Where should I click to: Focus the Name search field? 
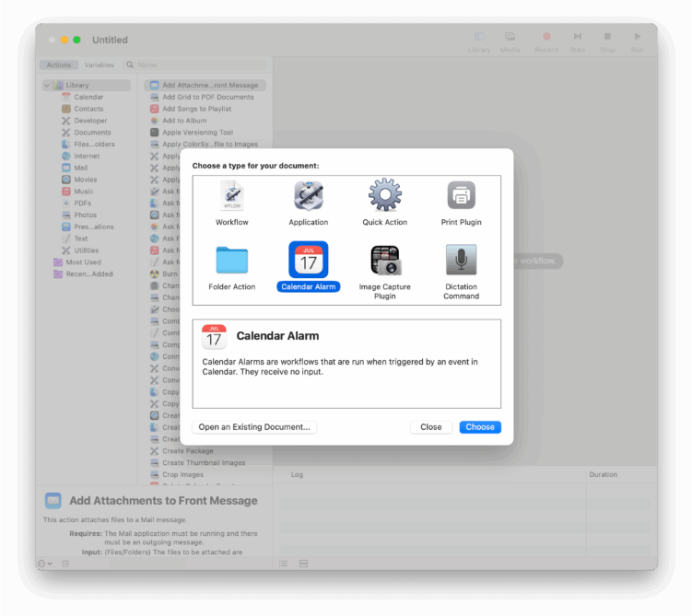[195, 64]
